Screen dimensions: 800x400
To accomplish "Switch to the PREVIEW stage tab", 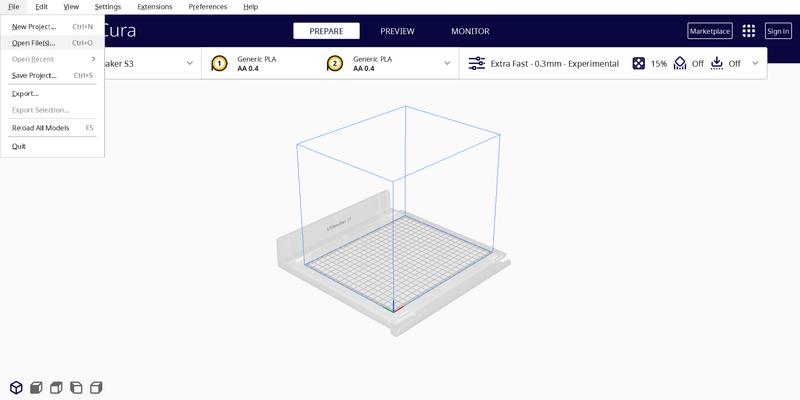I will 397,31.
